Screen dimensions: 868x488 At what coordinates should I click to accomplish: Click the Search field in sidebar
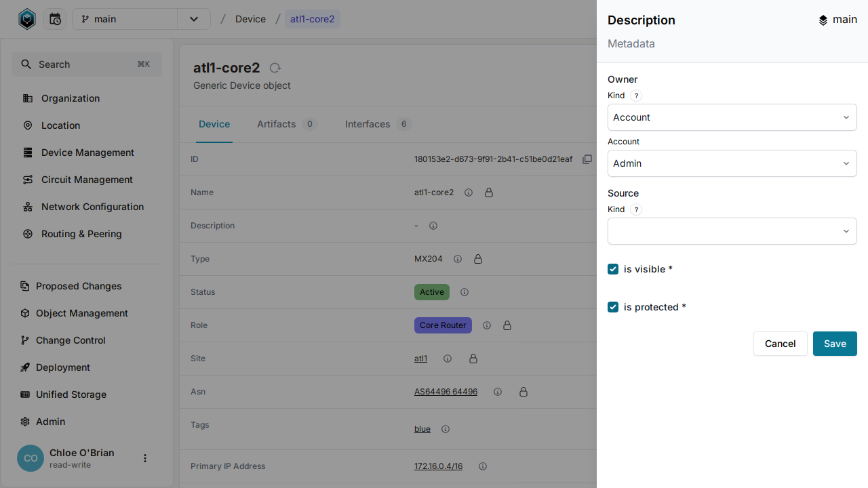point(87,64)
